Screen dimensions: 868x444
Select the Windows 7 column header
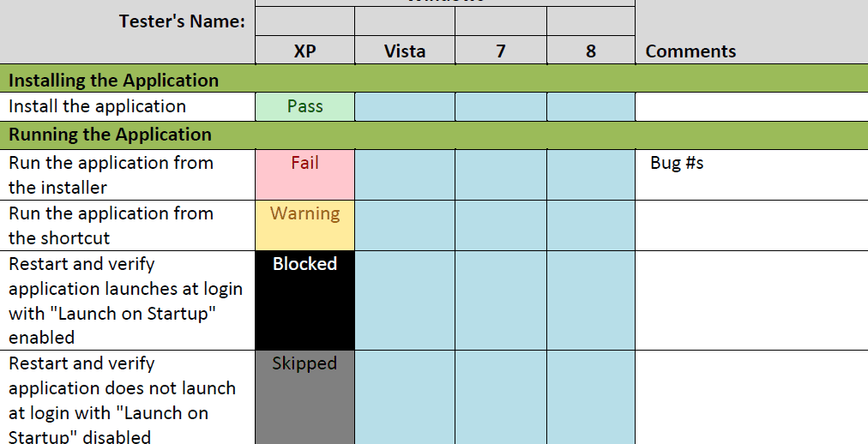point(501,51)
